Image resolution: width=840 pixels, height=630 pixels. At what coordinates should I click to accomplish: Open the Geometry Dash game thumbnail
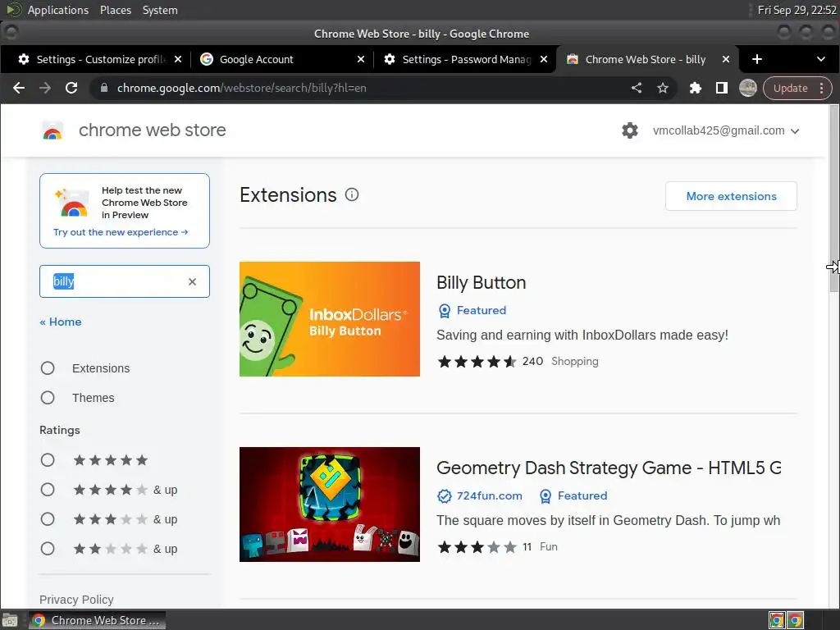click(x=330, y=504)
